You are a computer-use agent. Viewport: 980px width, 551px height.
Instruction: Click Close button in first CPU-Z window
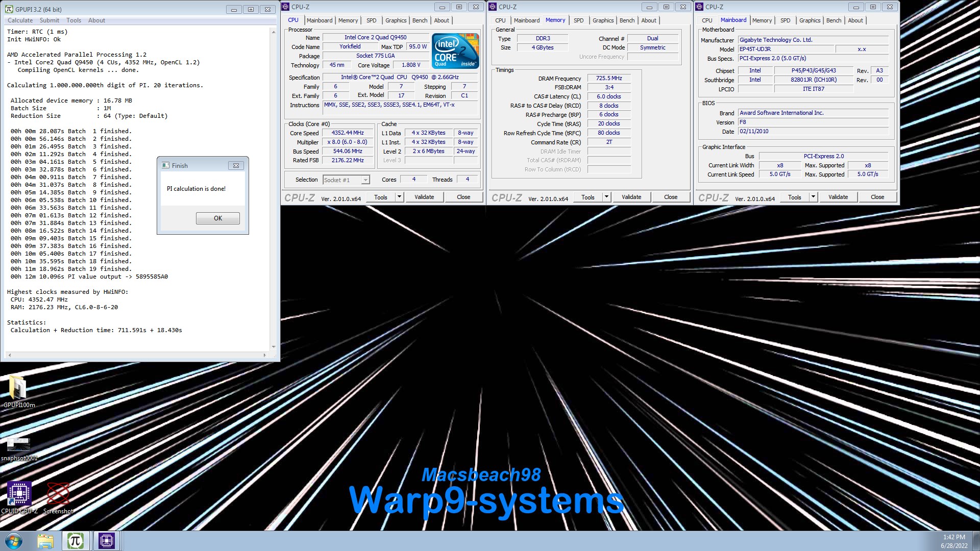464,197
